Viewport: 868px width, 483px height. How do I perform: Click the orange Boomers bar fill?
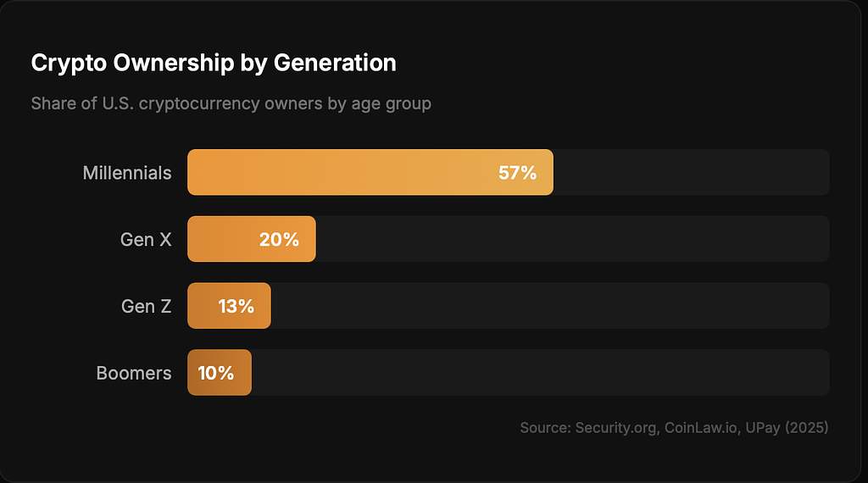pos(242,373)
